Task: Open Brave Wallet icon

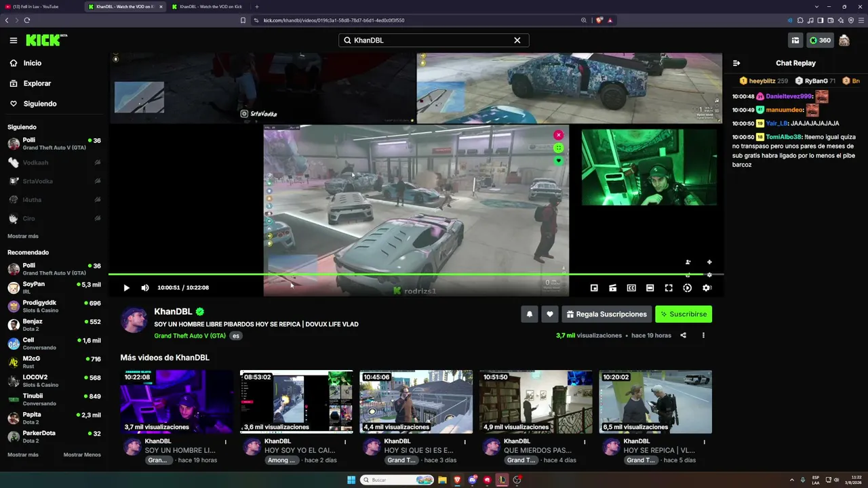Action: click(831, 20)
